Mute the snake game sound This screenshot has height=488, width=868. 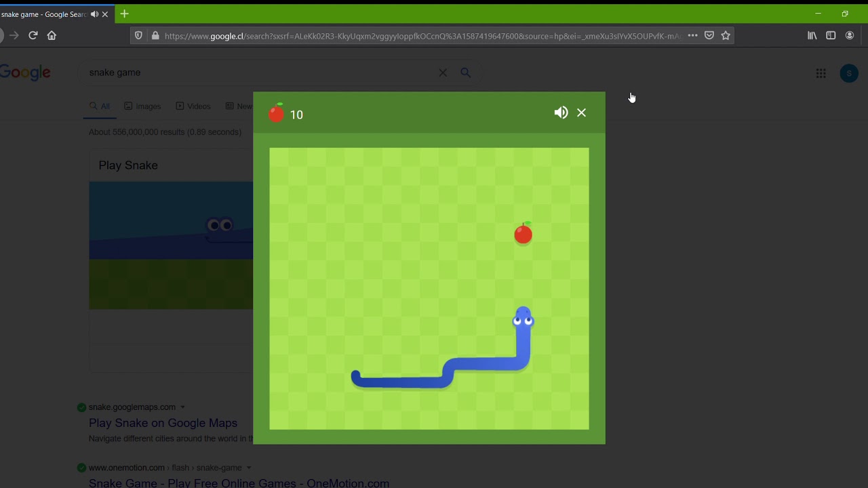561,113
